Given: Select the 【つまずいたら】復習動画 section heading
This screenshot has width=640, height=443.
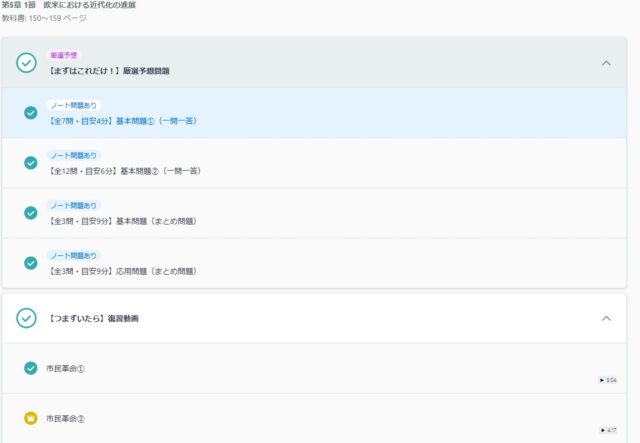Looking at the screenshot, I should click(x=92, y=318).
